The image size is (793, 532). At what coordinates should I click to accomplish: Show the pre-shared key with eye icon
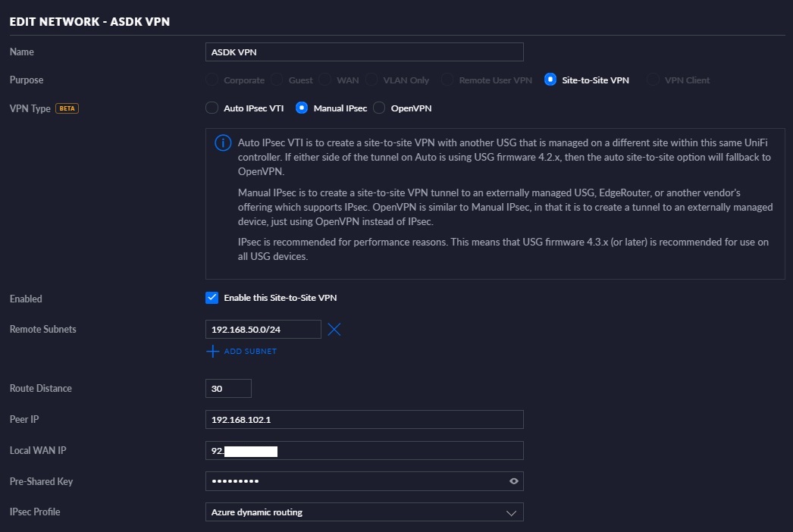pos(514,481)
